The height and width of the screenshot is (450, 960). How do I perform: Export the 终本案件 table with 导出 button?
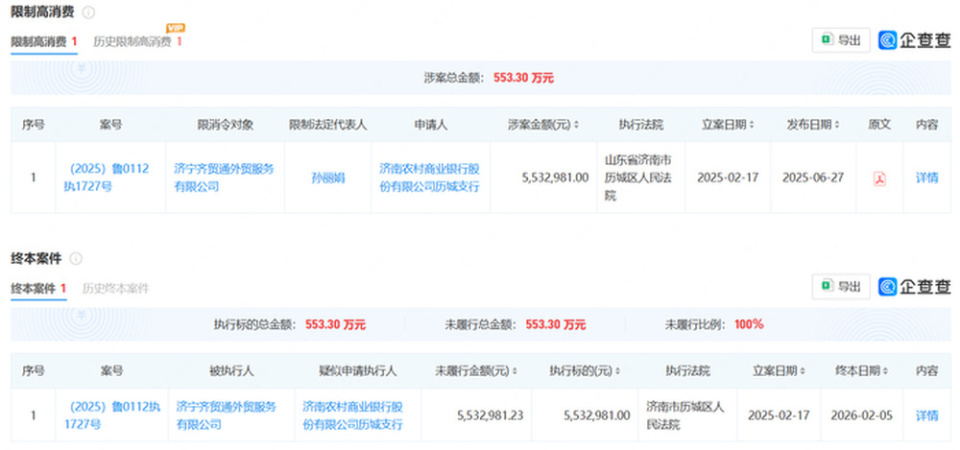841,286
